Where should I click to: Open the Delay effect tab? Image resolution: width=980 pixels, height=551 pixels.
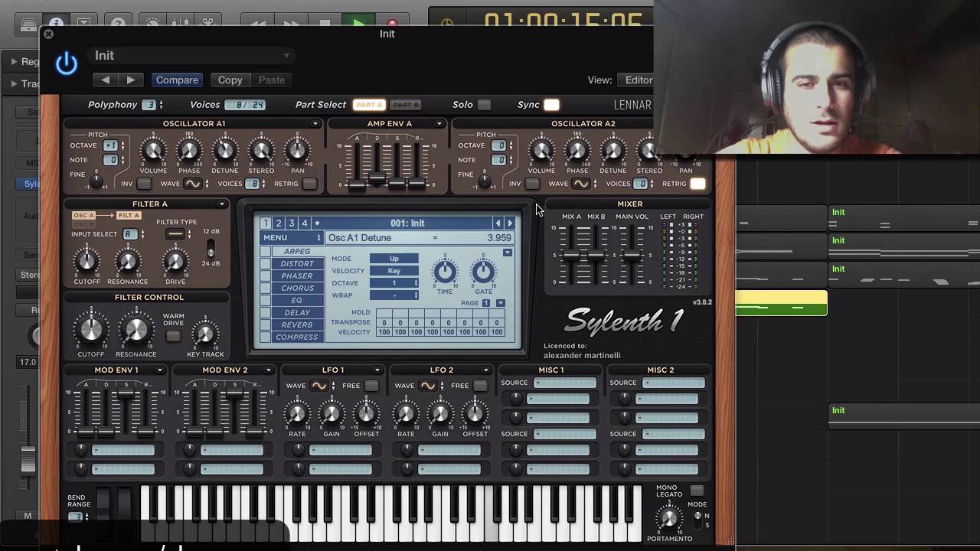click(x=297, y=313)
